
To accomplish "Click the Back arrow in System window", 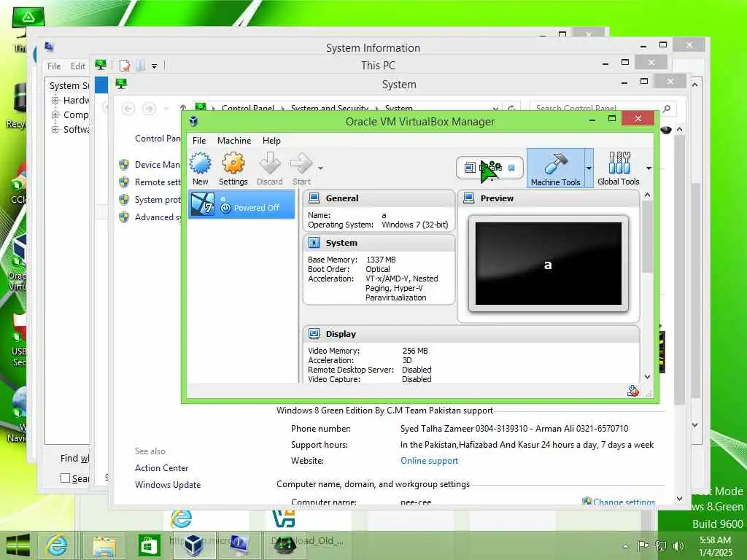I will click(128, 109).
